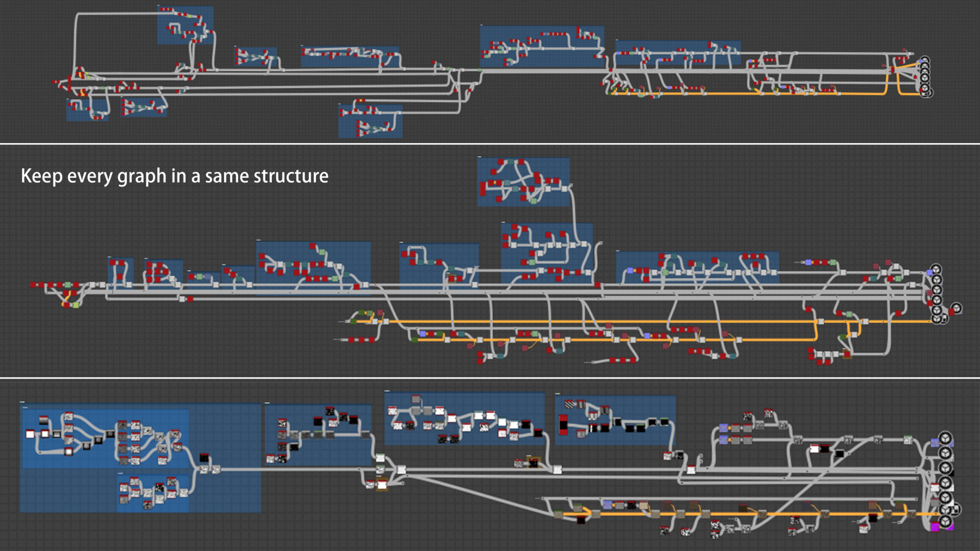Select the final output cube node in middle graph
This screenshot has width=980, height=551.
pyautogui.click(x=956, y=309)
